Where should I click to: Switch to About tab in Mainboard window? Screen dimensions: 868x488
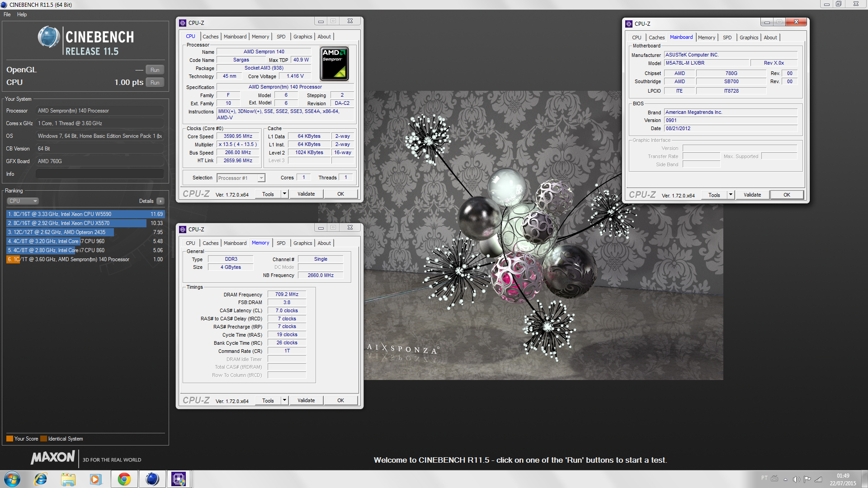(x=770, y=38)
